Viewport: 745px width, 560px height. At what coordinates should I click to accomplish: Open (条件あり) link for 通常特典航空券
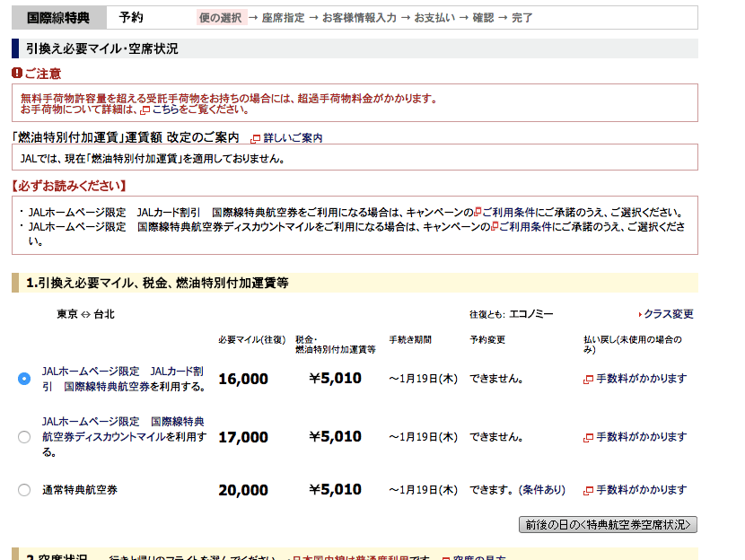[x=542, y=490]
